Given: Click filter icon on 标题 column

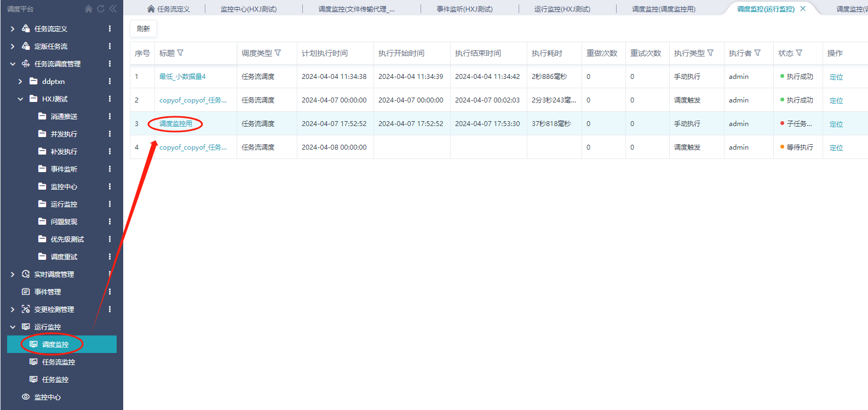Looking at the screenshot, I should (x=181, y=53).
